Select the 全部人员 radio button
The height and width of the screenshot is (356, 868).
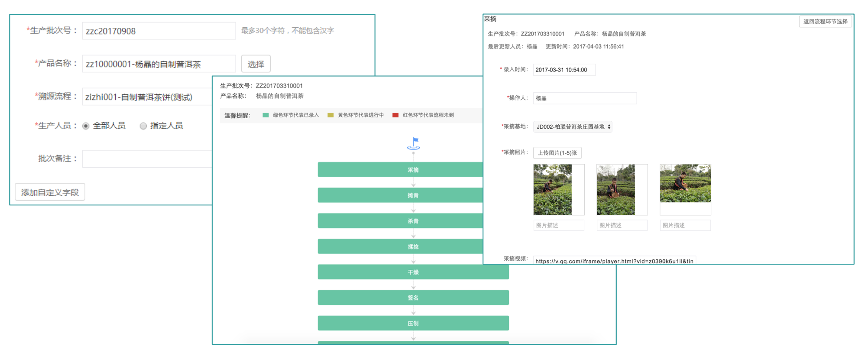(x=86, y=126)
